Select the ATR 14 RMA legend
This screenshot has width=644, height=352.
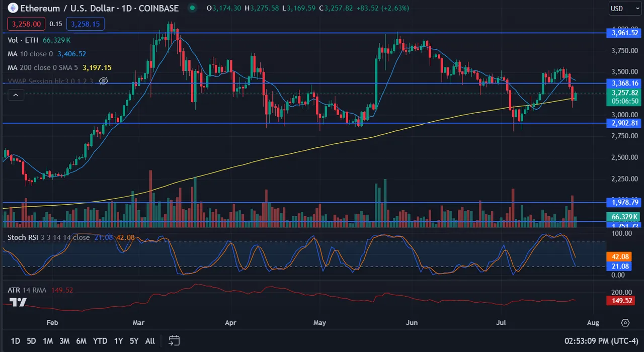[x=27, y=290]
